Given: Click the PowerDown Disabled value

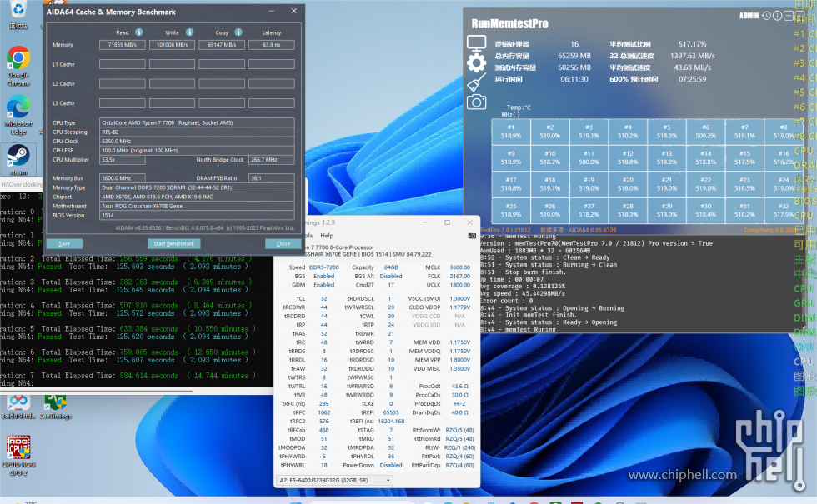Looking at the screenshot, I should 391,465.
